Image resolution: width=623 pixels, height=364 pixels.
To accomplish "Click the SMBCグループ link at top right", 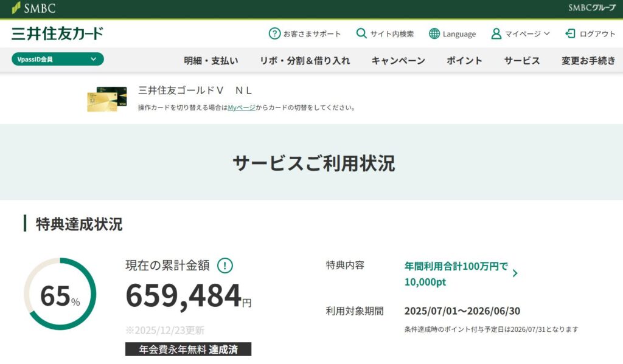I will point(591,8).
